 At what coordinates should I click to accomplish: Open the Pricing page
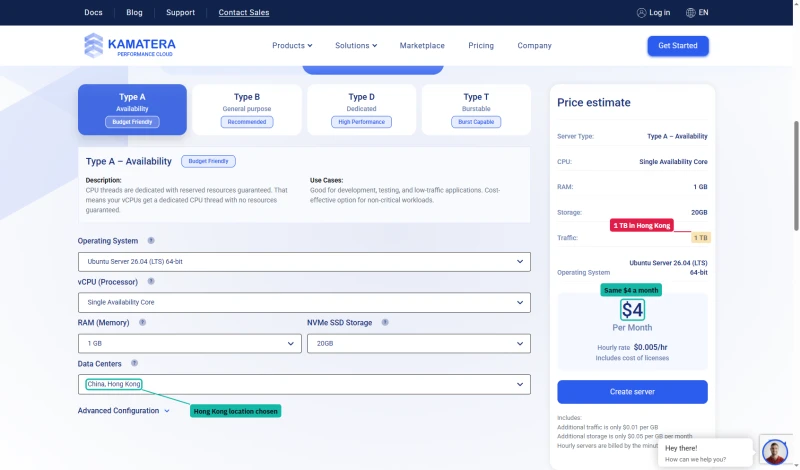[481, 45]
